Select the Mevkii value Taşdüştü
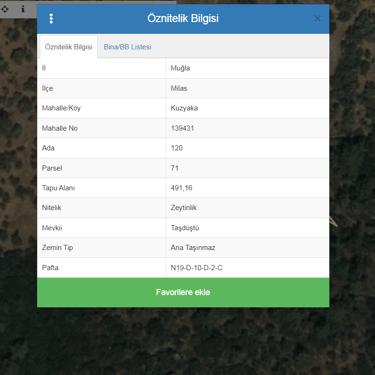The width and height of the screenshot is (375, 375). [x=185, y=228]
